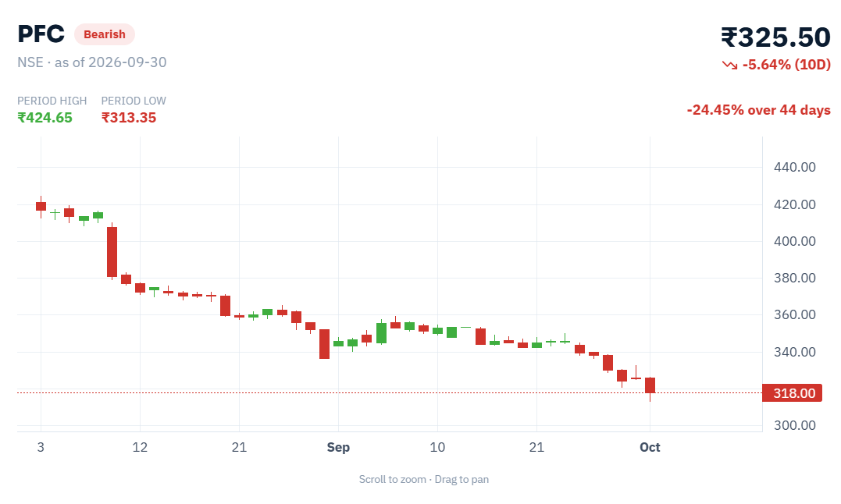The image size is (841, 504).
Task: Click the 12 date axis label
Action: (140, 447)
